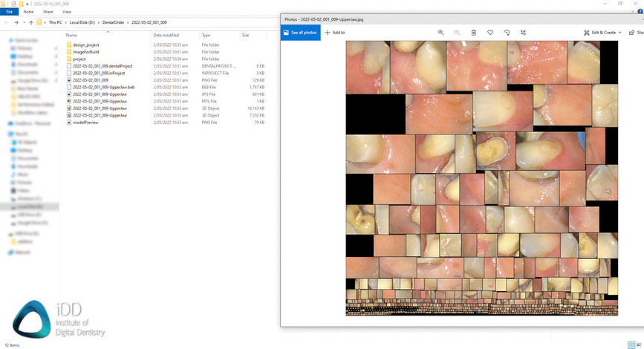The image size is (644, 349).
Task: Delete the photo with trash icon
Action: click(474, 33)
